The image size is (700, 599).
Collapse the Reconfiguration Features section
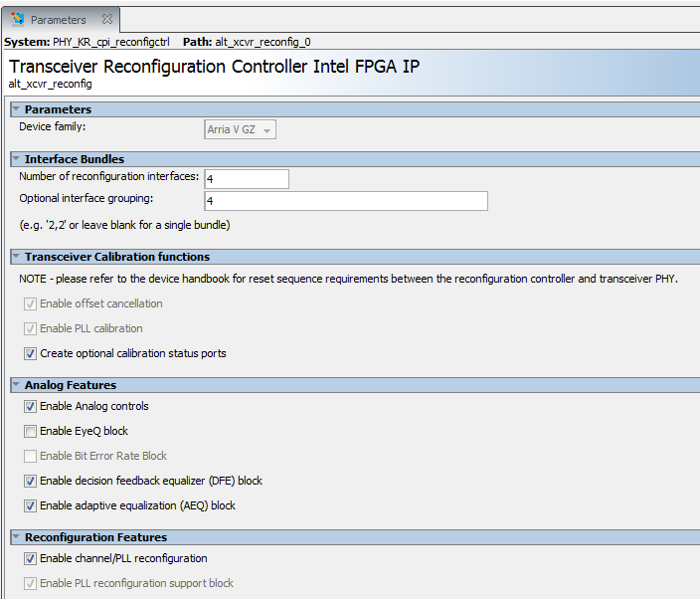tap(16, 536)
